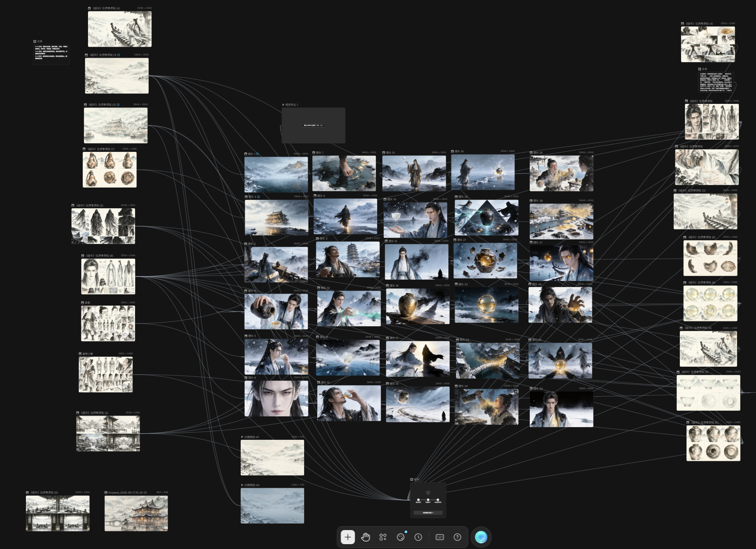This screenshot has height=549, width=756.
Task: Open the glowing blue AI assistant orb
Action: pyautogui.click(x=481, y=537)
